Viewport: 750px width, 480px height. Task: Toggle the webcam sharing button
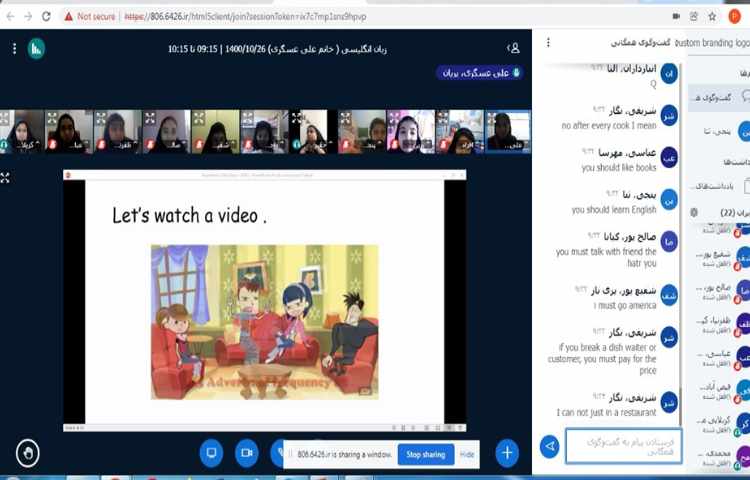point(247,452)
